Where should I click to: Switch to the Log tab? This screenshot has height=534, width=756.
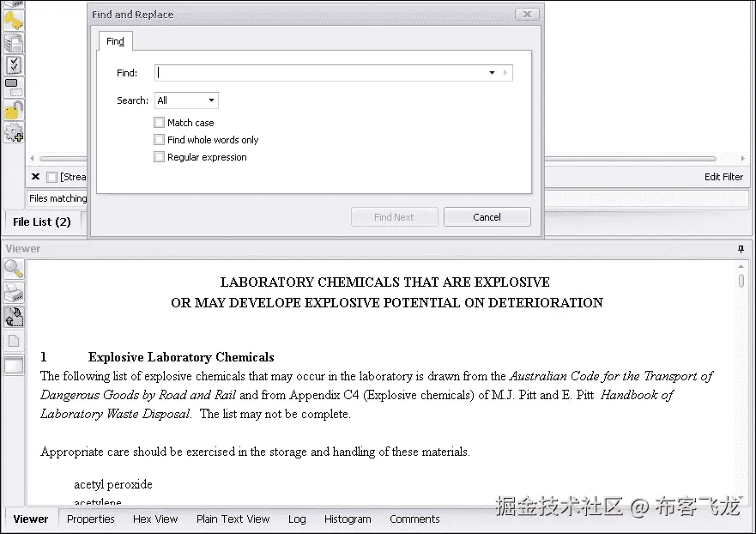pyautogui.click(x=297, y=519)
